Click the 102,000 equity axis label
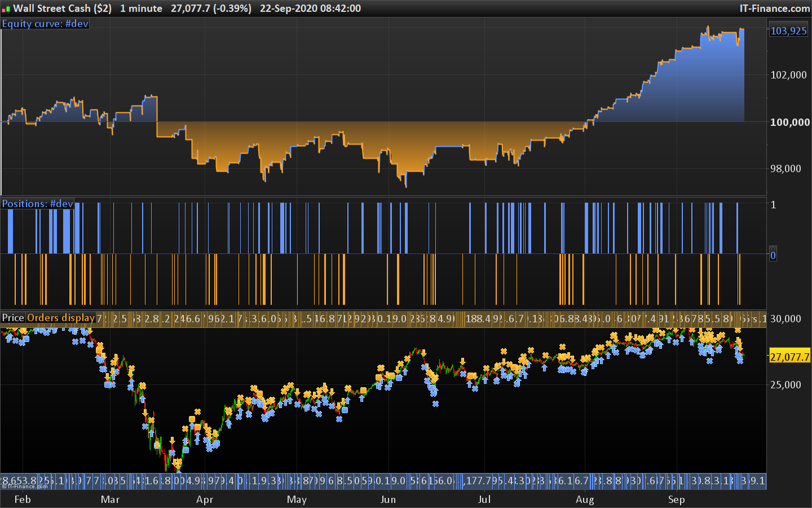812x508 pixels. pos(788,75)
